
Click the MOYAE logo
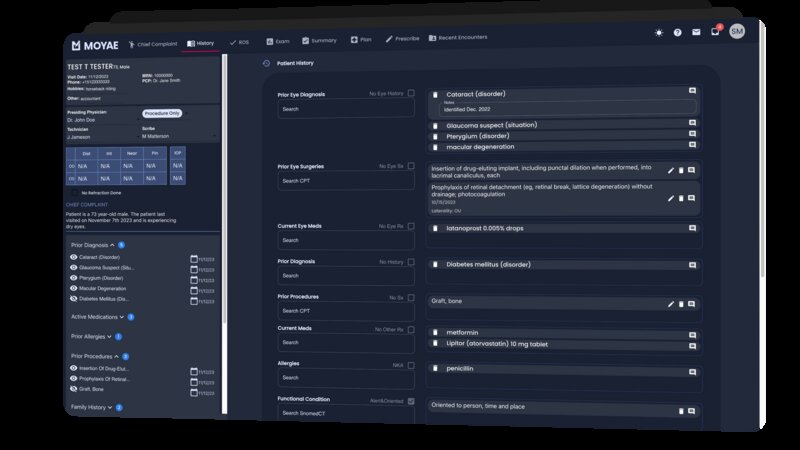[x=95, y=45]
